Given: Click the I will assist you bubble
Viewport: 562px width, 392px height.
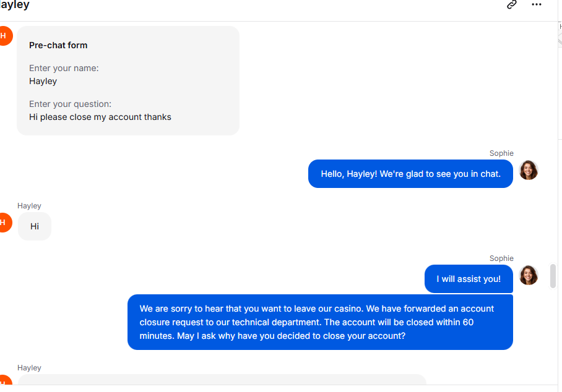Looking at the screenshot, I should coord(469,279).
